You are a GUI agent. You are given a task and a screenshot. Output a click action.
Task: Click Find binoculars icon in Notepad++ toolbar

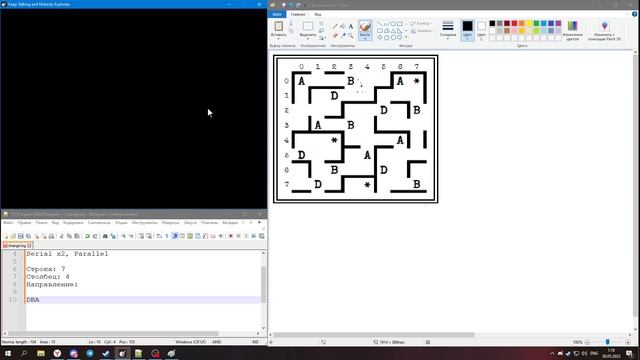(x=105, y=236)
